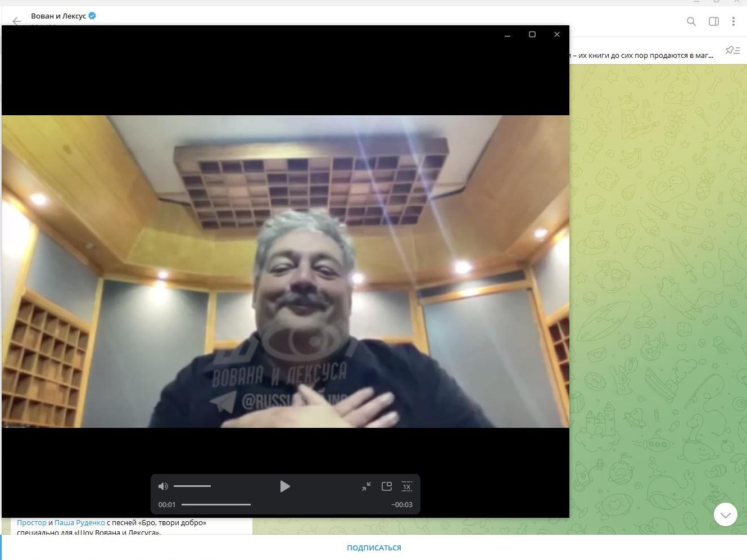The width and height of the screenshot is (747, 560).
Task: Adjust the volume slider in the player
Action: pos(192,486)
